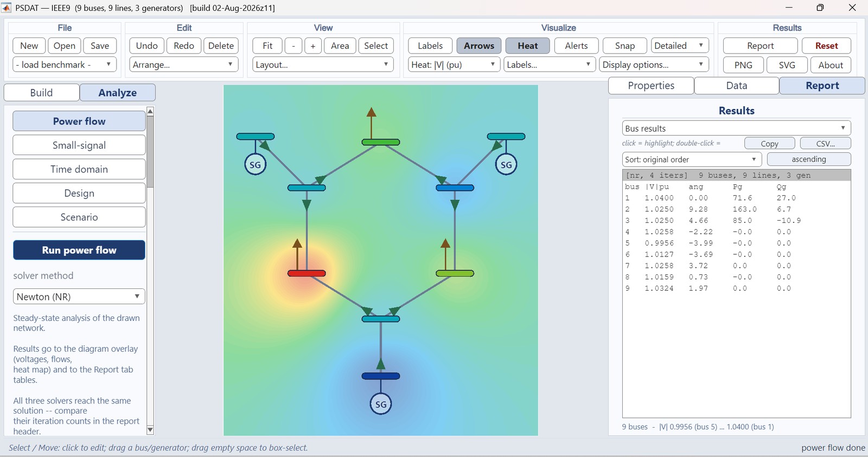Zoom in with the plus button

click(x=313, y=46)
